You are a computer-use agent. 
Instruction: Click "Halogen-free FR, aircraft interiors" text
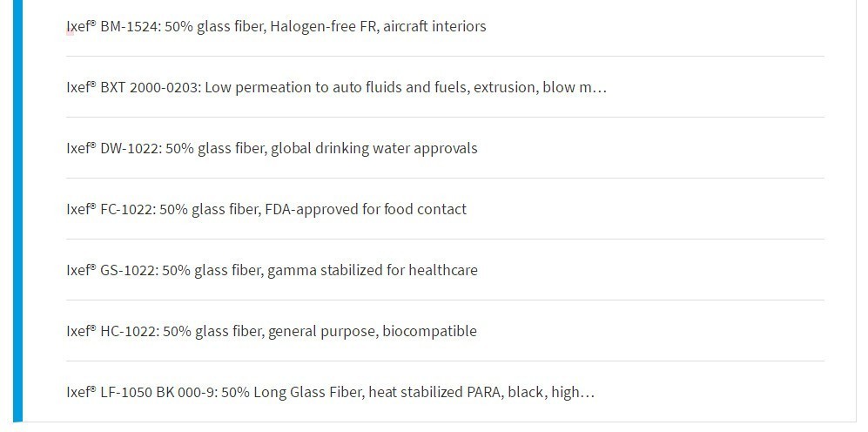tap(378, 26)
